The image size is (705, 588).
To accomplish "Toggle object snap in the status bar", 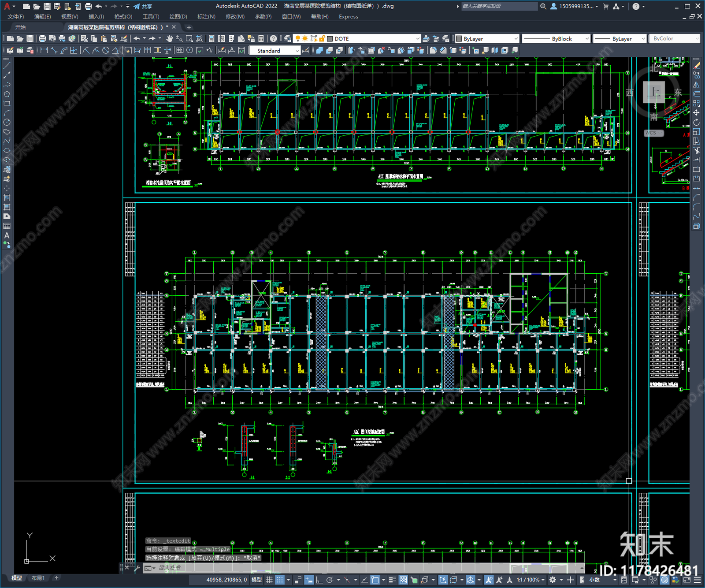I will pyautogui.click(x=375, y=580).
